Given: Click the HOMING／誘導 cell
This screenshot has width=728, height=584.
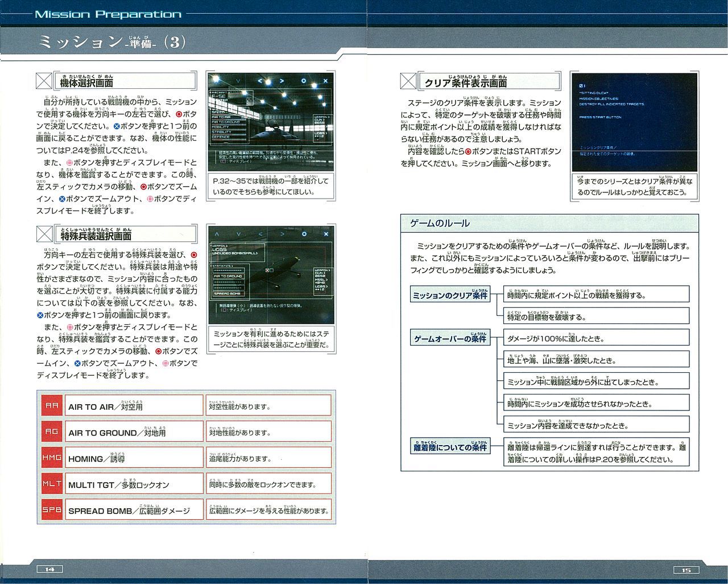Looking at the screenshot, I should pyautogui.click(x=134, y=458).
